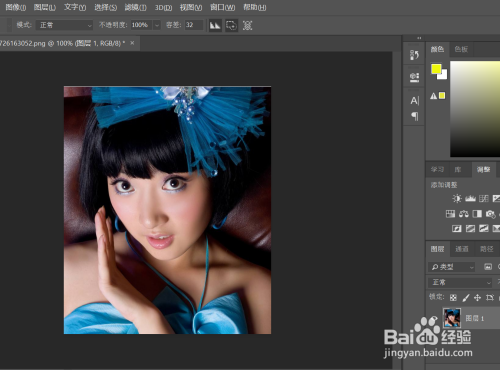Click the yellow foreground color swatch
Viewport: 500px width, 370px height.
coord(436,69)
